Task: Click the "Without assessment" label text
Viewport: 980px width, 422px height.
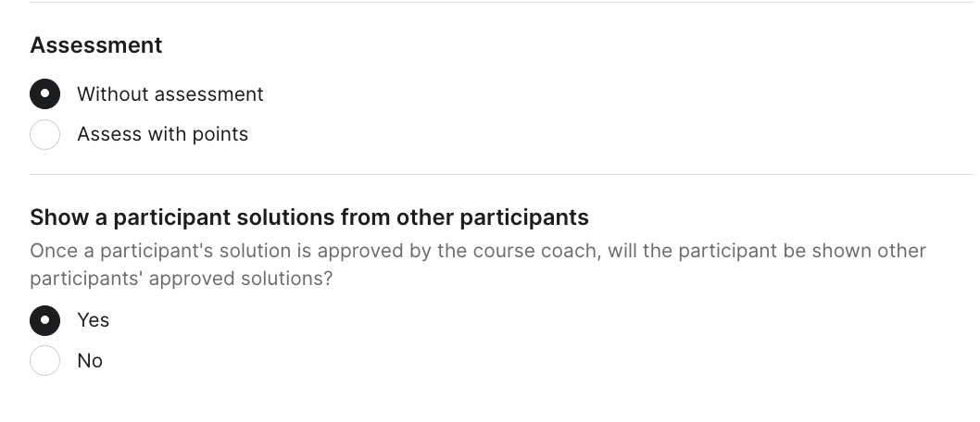Action: pos(170,94)
